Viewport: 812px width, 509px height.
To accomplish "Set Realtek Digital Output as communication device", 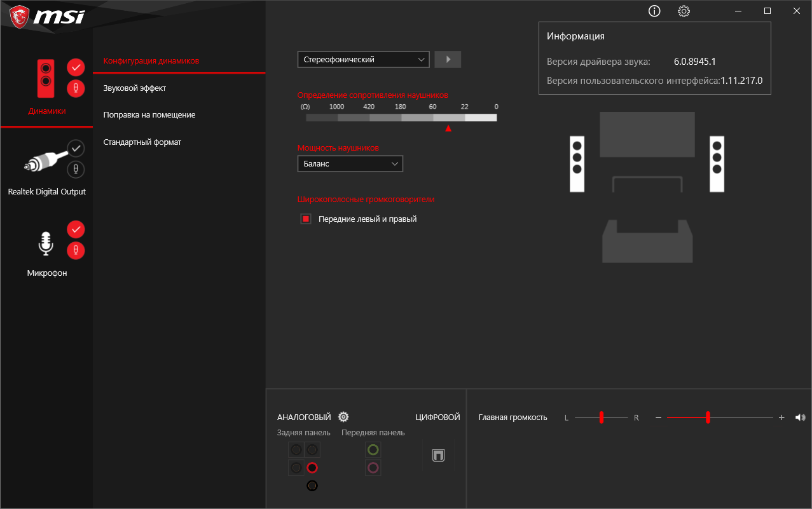I will click(x=76, y=170).
